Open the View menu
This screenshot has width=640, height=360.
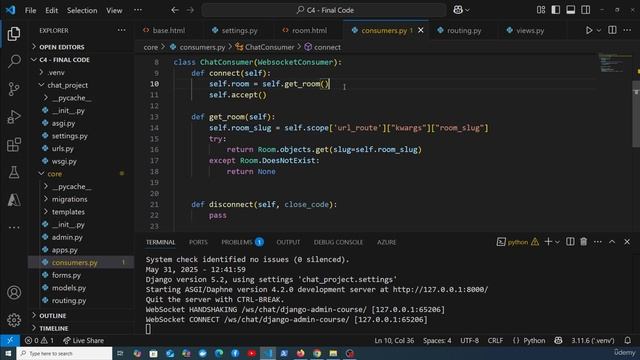(x=114, y=10)
